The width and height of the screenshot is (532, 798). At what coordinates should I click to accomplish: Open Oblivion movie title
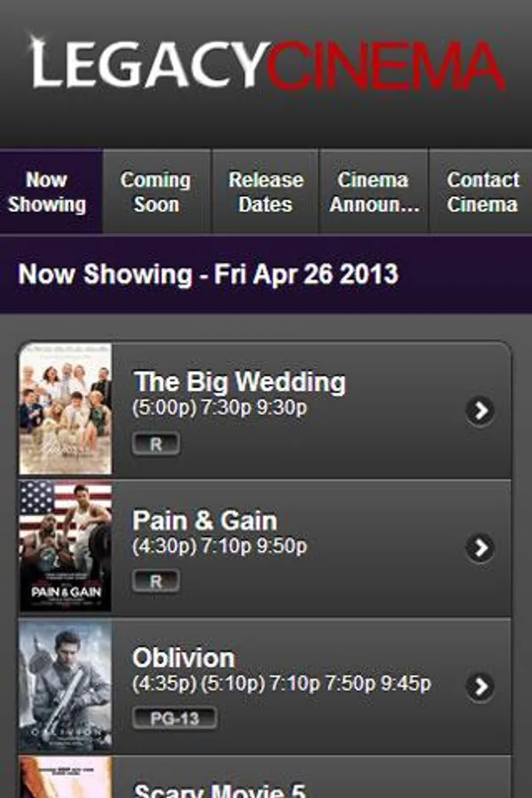point(184,658)
